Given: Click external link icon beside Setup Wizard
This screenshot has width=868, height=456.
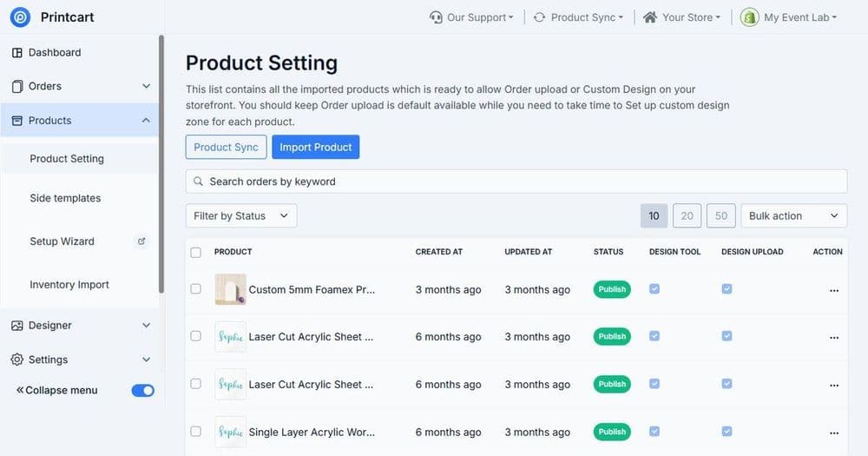Looking at the screenshot, I should pos(141,241).
